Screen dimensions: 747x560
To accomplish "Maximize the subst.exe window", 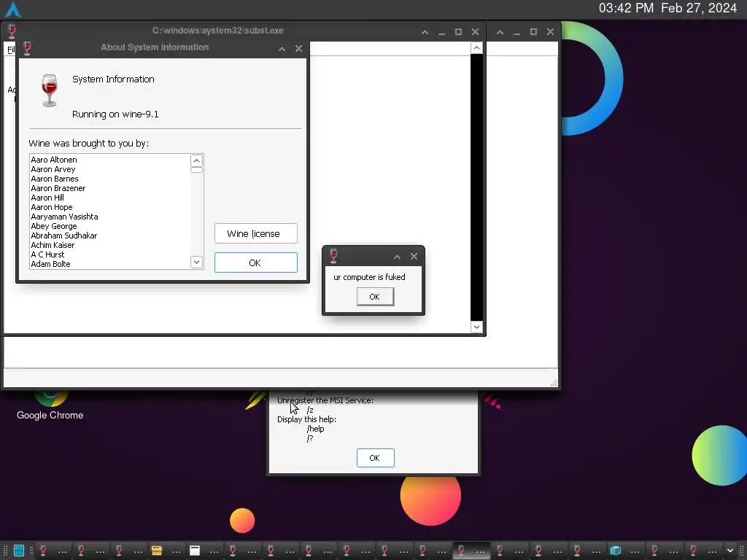I will pyautogui.click(x=458, y=32).
